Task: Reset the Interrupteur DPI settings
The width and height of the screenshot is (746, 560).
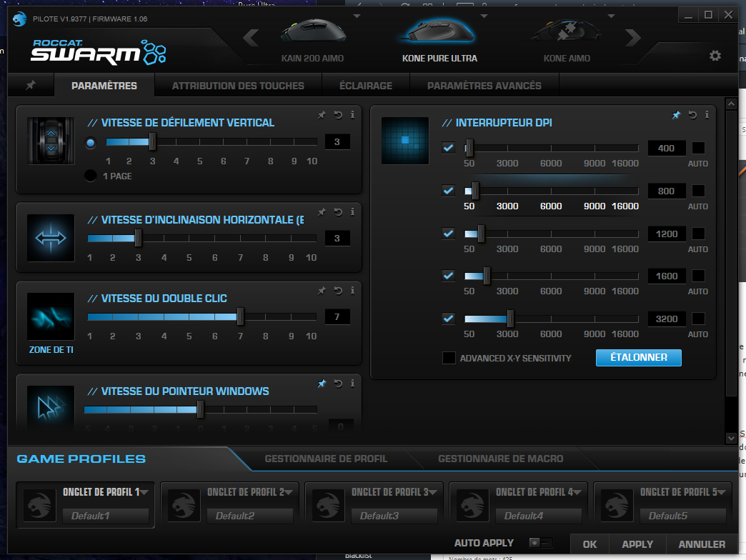Action: [692, 114]
